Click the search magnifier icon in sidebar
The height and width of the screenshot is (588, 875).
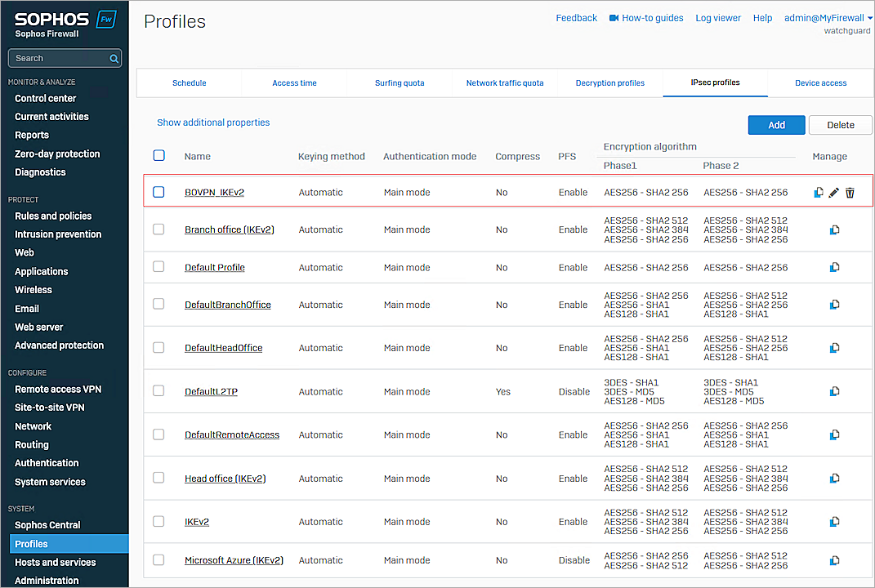pos(114,59)
